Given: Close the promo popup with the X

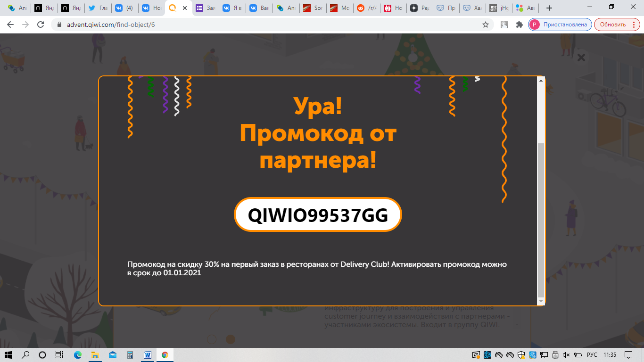Looking at the screenshot, I should tap(581, 58).
